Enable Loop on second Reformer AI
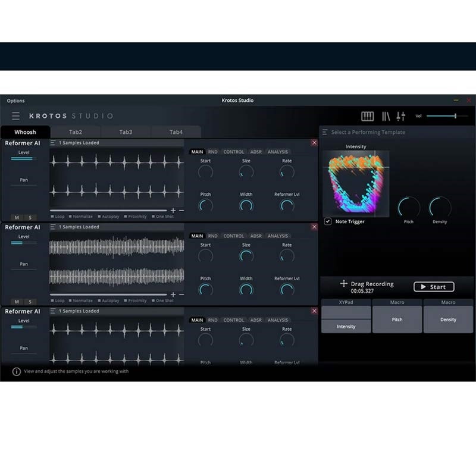This screenshot has width=476, height=476. [58, 300]
